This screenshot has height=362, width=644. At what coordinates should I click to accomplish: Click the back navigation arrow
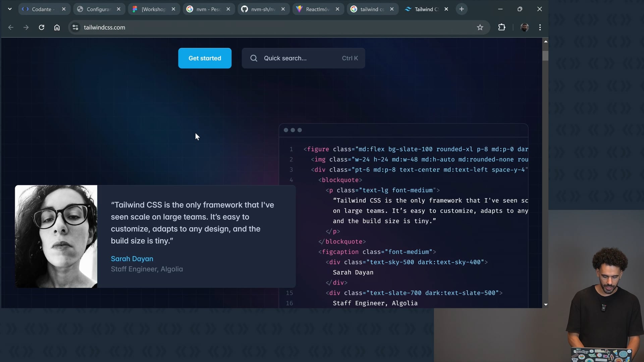click(x=11, y=27)
